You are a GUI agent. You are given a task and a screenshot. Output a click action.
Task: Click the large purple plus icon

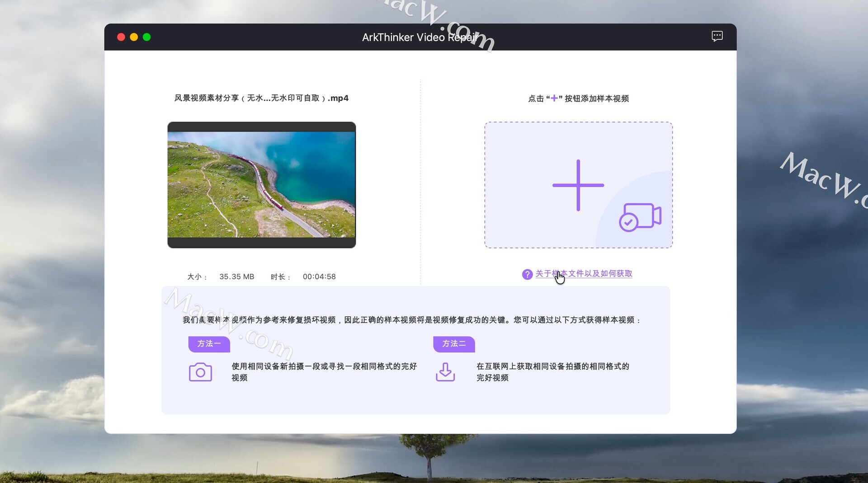[x=578, y=185]
